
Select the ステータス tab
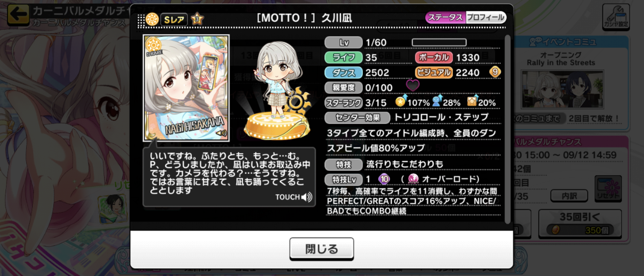(x=445, y=18)
